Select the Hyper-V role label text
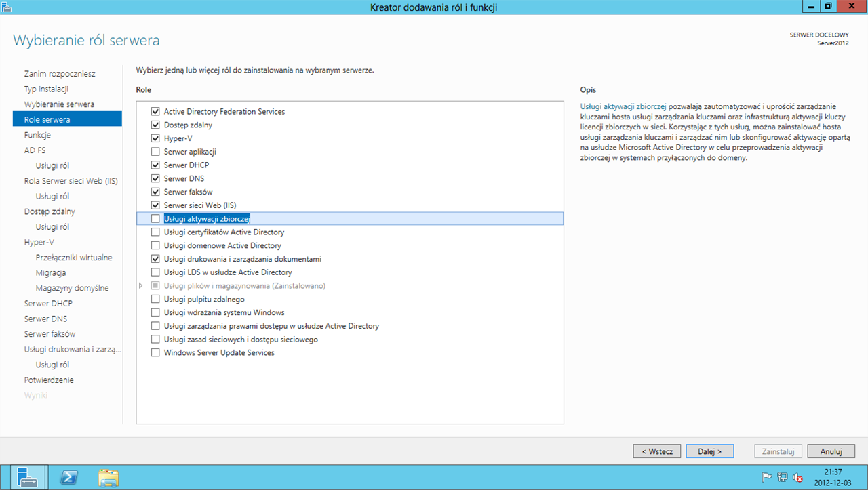The height and width of the screenshot is (490, 868). 178,138
